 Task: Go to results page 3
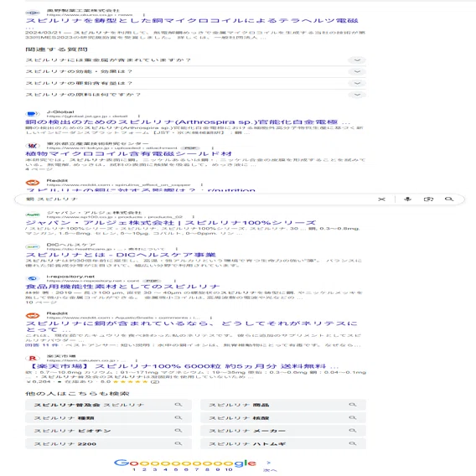[155, 469]
